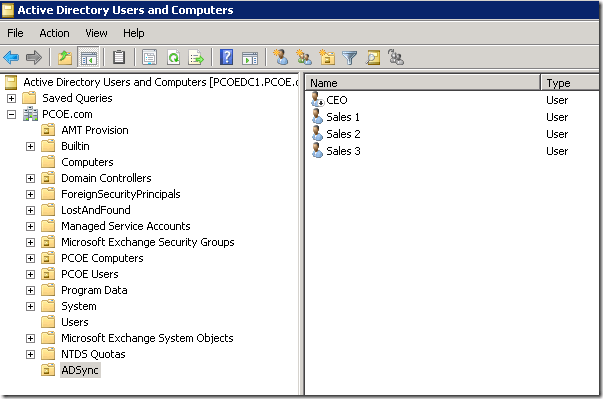Toggle the console tree pane icon
Screen dimensions: 603x399
pyautogui.click(x=88, y=58)
